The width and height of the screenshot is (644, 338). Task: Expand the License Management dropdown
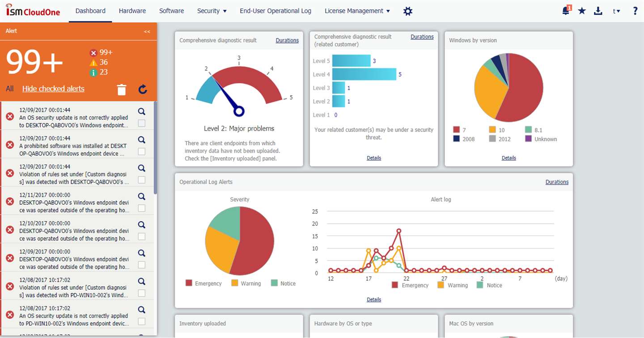pyautogui.click(x=357, y=11)
